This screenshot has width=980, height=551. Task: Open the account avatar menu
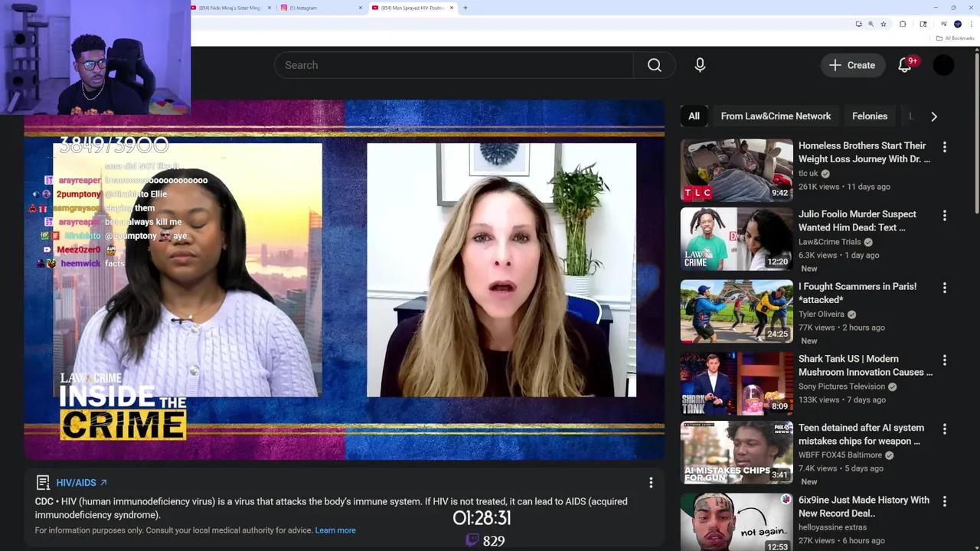[x=943, y=65]
